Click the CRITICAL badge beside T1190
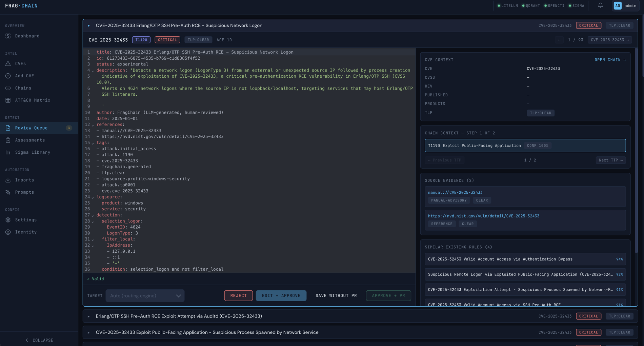 (167, 40)
